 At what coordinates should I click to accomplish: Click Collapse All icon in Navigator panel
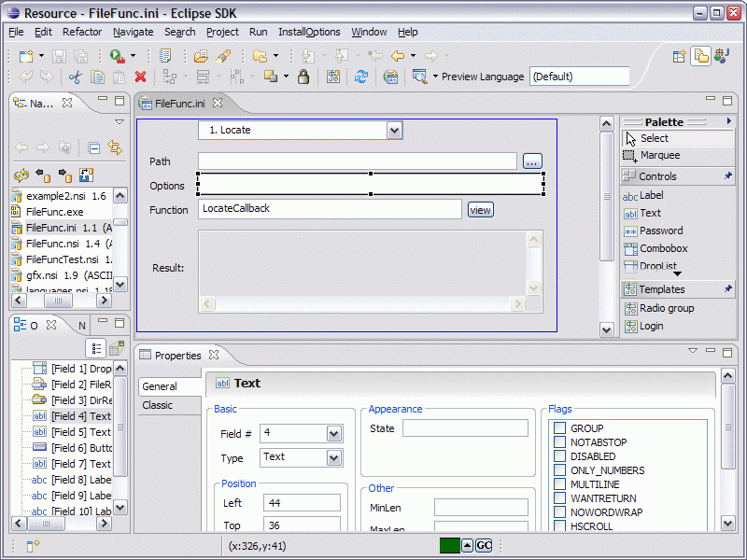(94, 147)
